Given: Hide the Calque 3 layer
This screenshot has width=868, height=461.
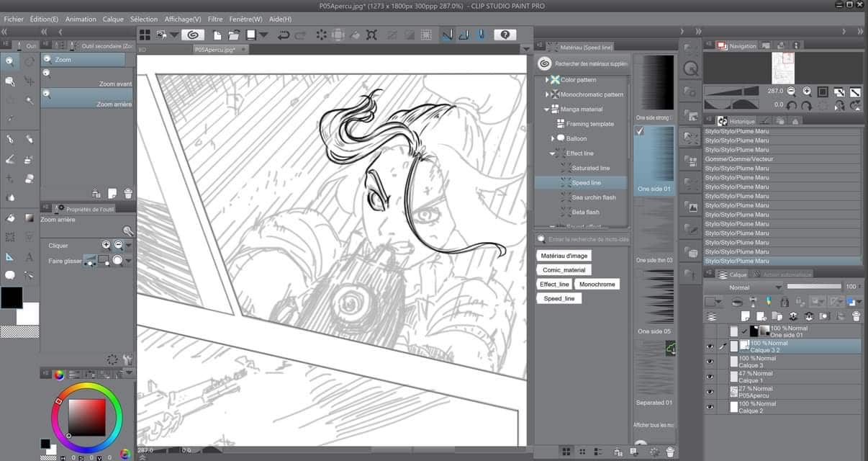Looking at the screenshot, I should (710, 362).
